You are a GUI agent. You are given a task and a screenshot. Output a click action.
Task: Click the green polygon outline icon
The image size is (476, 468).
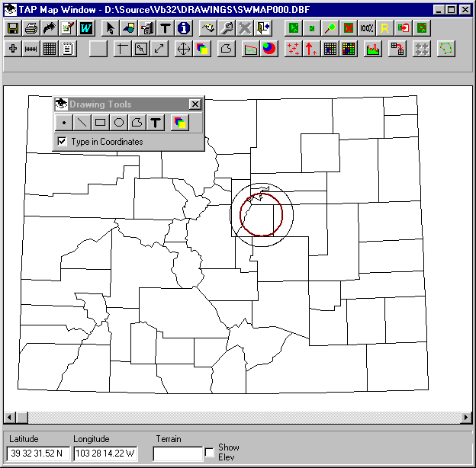pos(446,49)
